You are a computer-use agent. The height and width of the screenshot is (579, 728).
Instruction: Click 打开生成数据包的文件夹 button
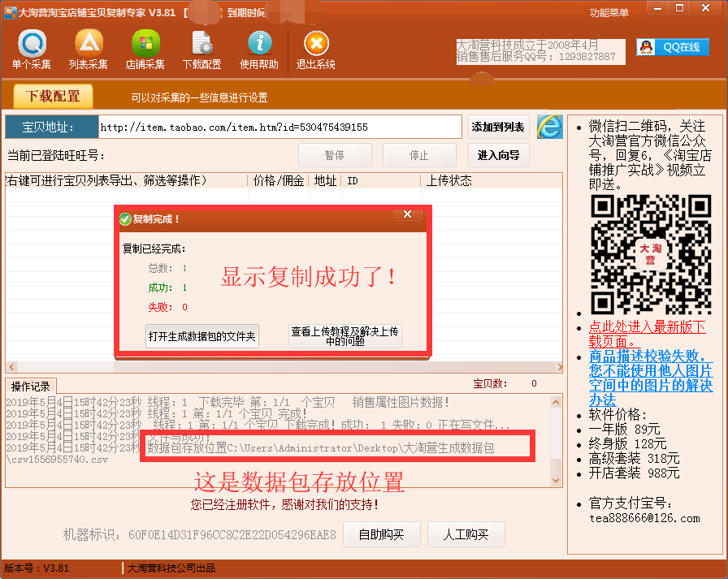click(202, 336)
